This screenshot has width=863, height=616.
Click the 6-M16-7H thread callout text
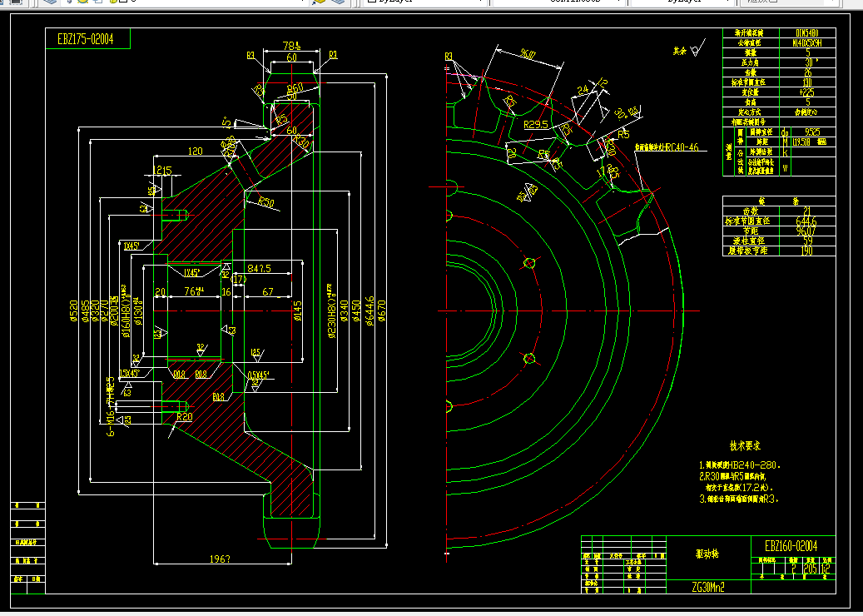111,407
